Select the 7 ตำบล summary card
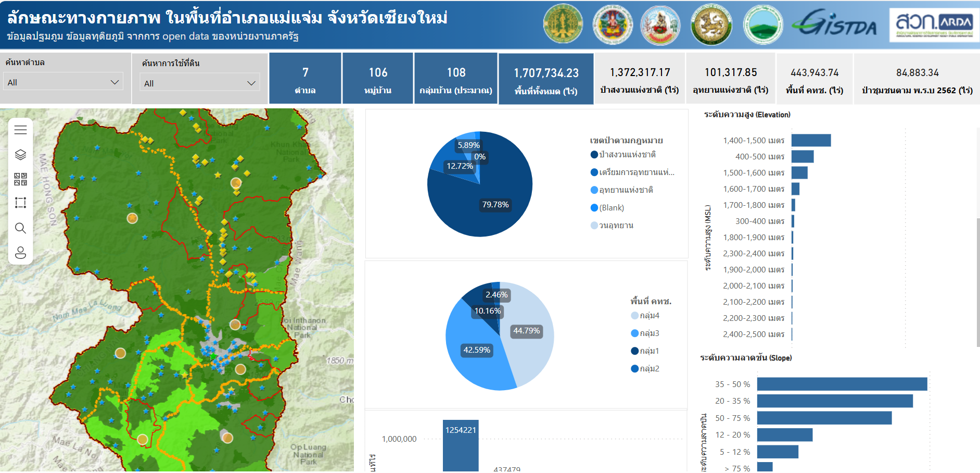Image resolution: width=980 pixels, height=473 pixels. tap(305, 79)
